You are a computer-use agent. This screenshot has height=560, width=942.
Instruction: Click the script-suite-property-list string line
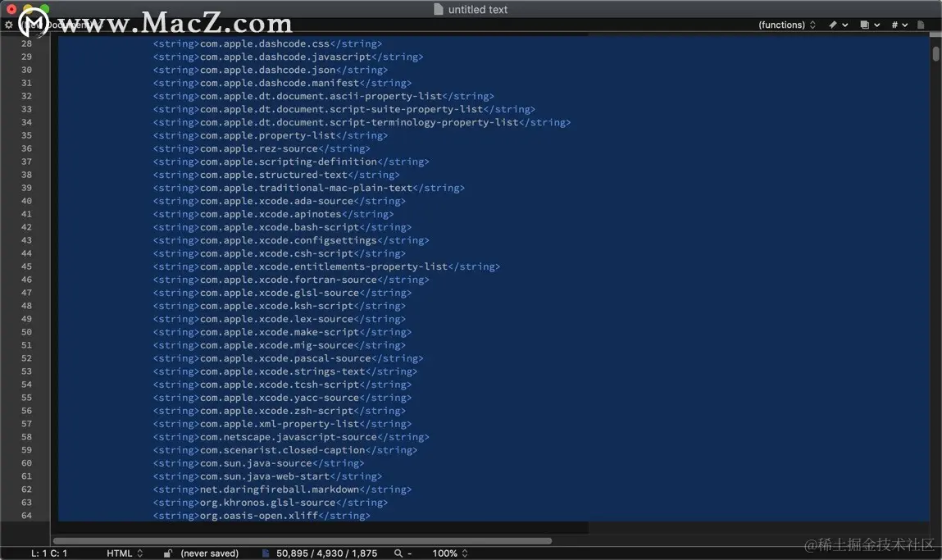(344, 109)
